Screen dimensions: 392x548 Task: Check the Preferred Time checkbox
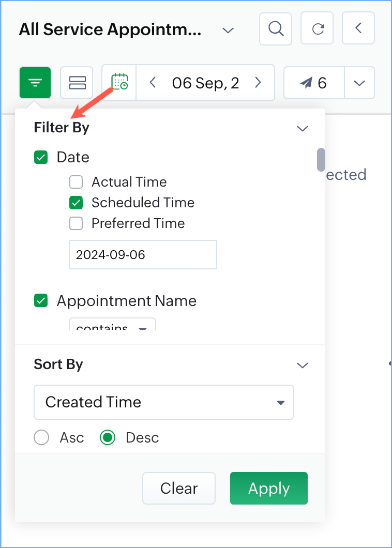76,223
